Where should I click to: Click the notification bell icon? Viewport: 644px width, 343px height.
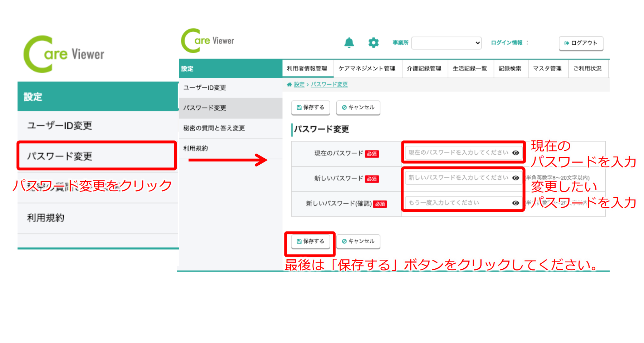coord(349,43)
